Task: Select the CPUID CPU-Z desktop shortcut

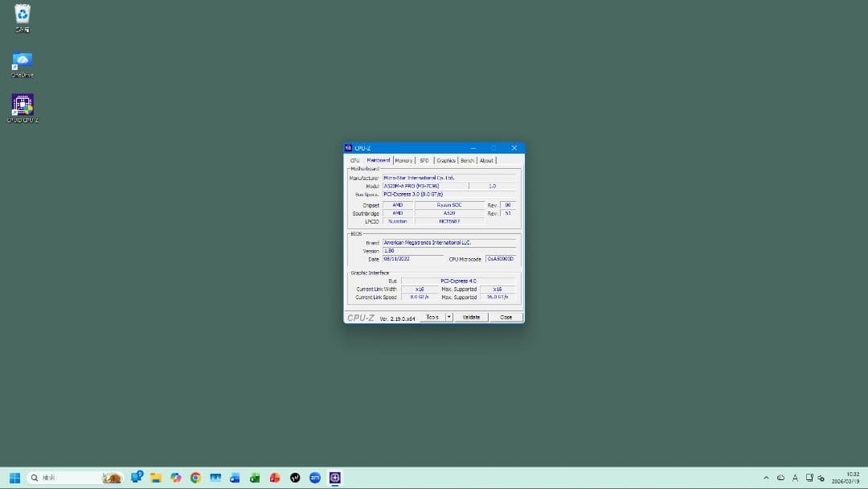Action: [x=23, y=108]
